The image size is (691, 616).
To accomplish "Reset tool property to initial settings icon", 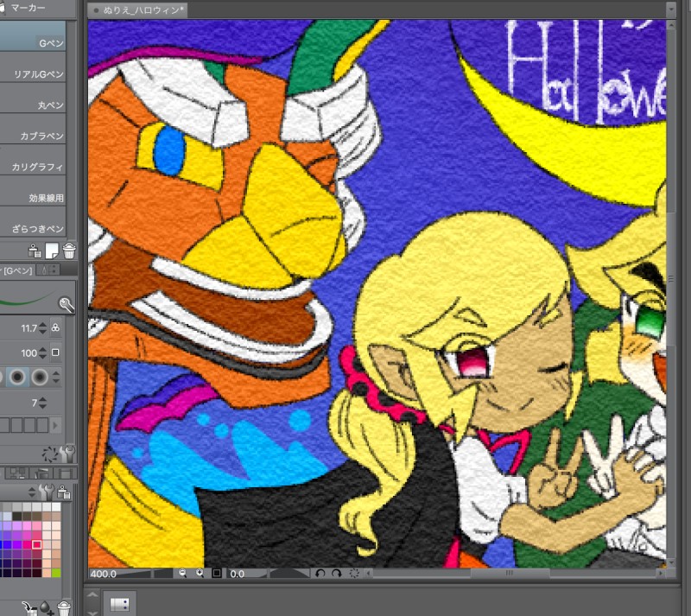I will [x=50, y=454].
